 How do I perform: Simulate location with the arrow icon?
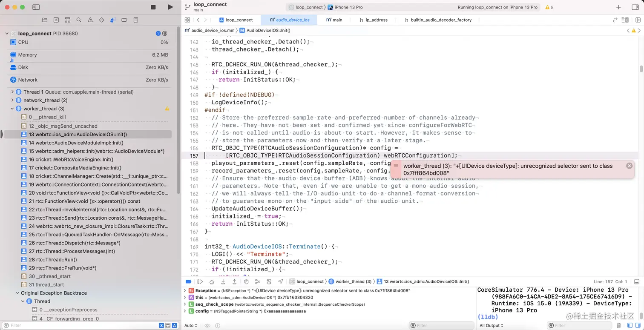pos(281,281)
